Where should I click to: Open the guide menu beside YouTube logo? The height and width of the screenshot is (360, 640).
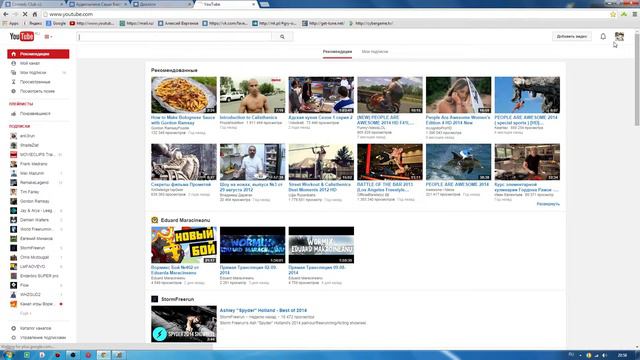click(x=48, y=37)
